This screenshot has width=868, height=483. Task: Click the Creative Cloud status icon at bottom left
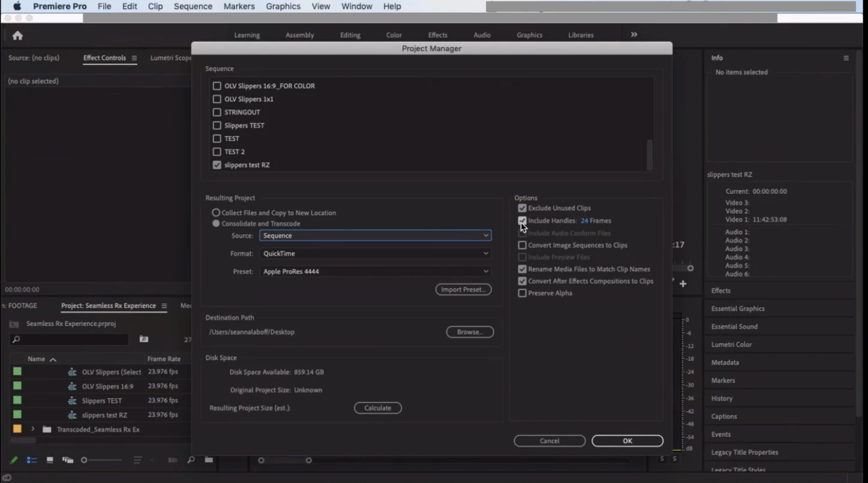[7, 478]
